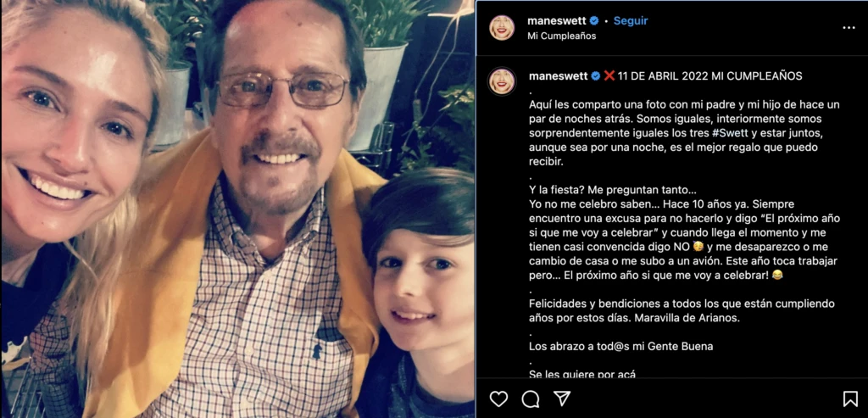Click the red X emoji in caption
Image resolution: width=868 pixels, height=418 pixels.
[x=609, y=76]
